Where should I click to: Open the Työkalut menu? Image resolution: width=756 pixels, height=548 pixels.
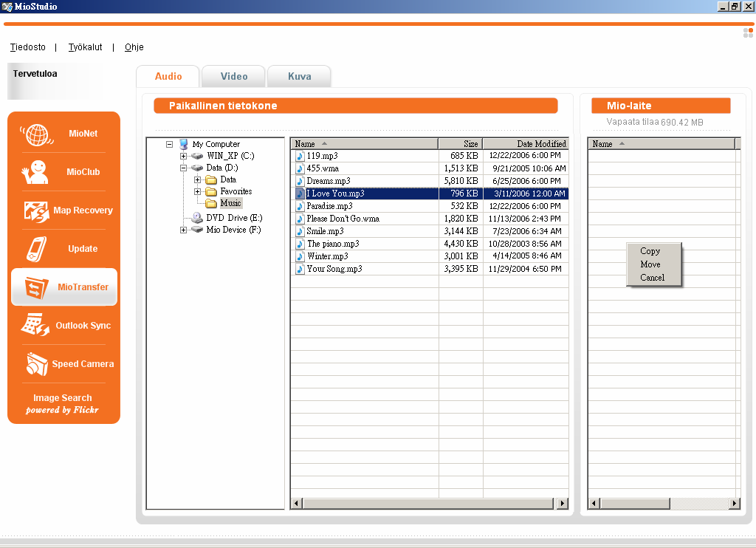tap(86, 47)
